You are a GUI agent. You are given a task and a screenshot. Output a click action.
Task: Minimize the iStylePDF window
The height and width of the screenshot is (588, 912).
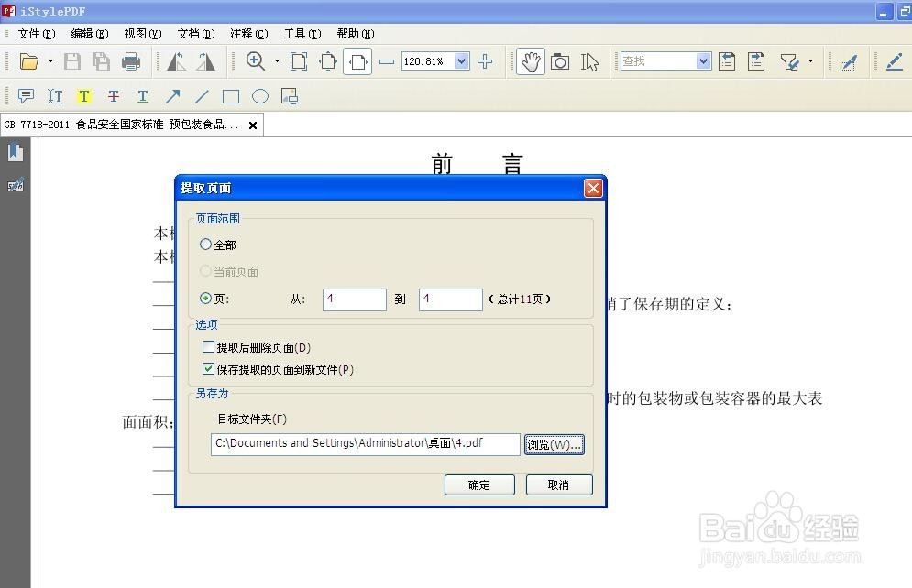[883, 12]
